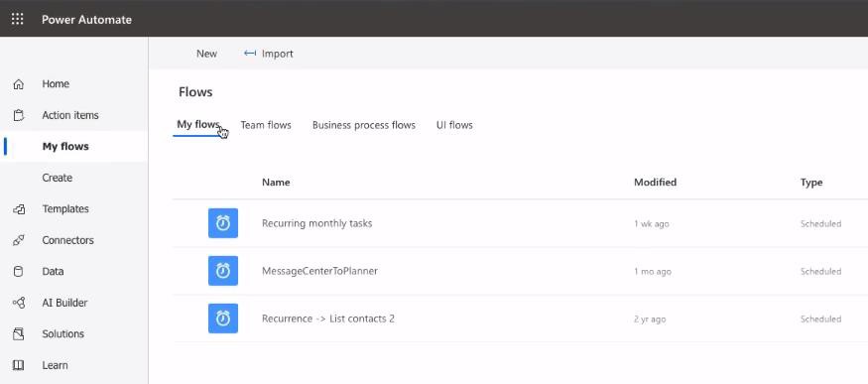Open the Business process flows tab
The image size is (868, 384).
pos(364,125)
